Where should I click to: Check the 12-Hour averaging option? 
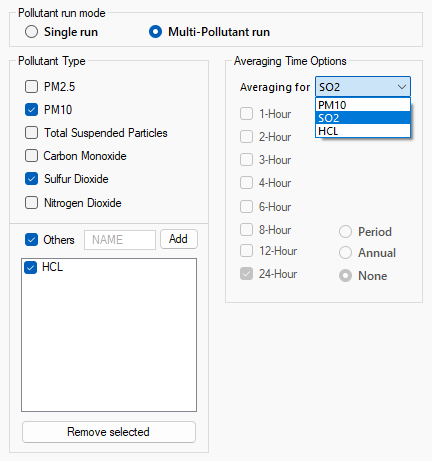tap(247, 251)
